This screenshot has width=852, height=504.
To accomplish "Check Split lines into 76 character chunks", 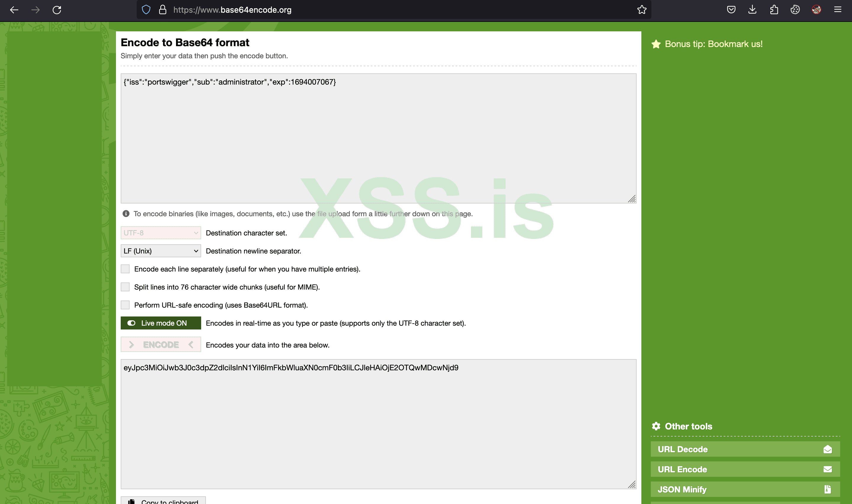I will 125,287.
